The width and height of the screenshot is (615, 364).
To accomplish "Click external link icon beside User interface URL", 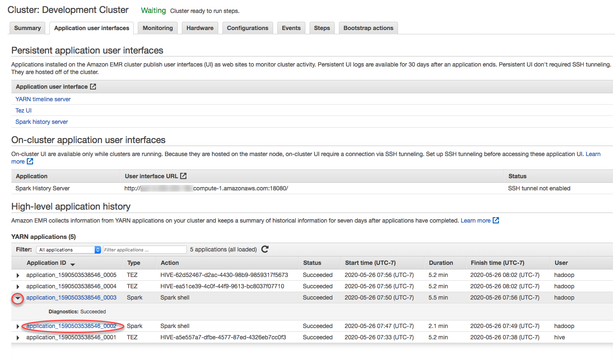I will tap(183, 176).
